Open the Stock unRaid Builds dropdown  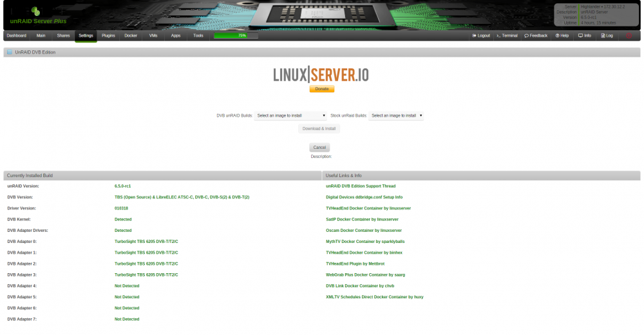tap(396, 115)
